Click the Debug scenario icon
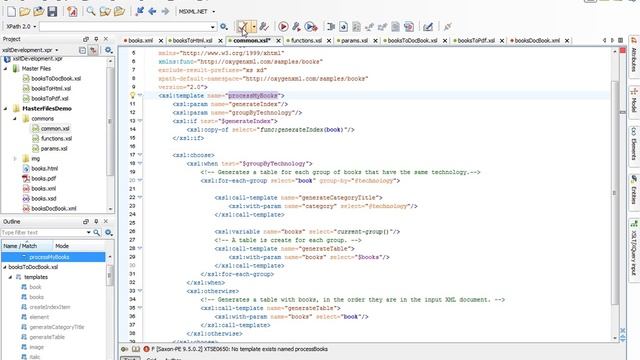The width and height of the screenshot is (640, 360). [311, 27]
